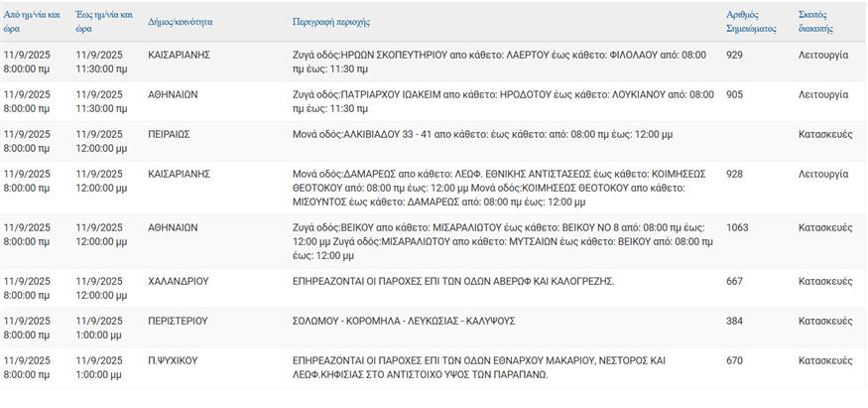Screen dimensions: 868x408
Task: Select notice number 670
Action: 734,360
